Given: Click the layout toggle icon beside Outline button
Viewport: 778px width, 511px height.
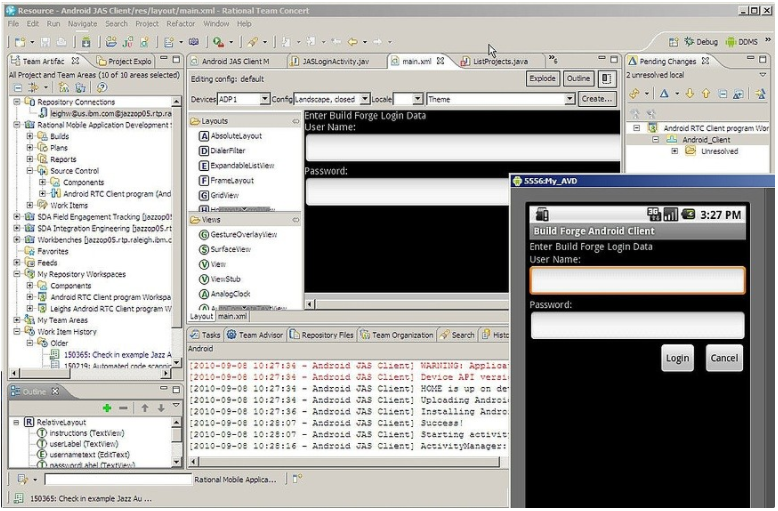Looking at the screenshot, I should pyautogui.click(x=606, y=78).
